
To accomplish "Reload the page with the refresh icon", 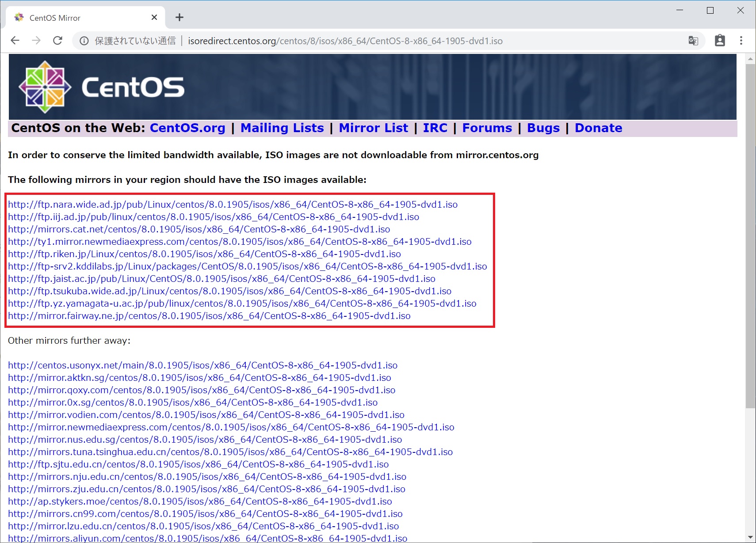I will [57, 41].
